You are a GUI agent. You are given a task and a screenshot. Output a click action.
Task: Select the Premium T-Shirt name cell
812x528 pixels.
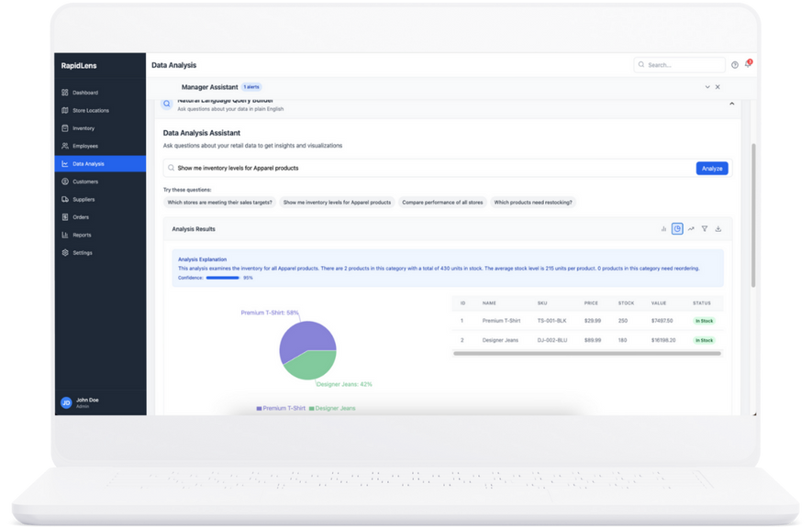tap(501, 321)
